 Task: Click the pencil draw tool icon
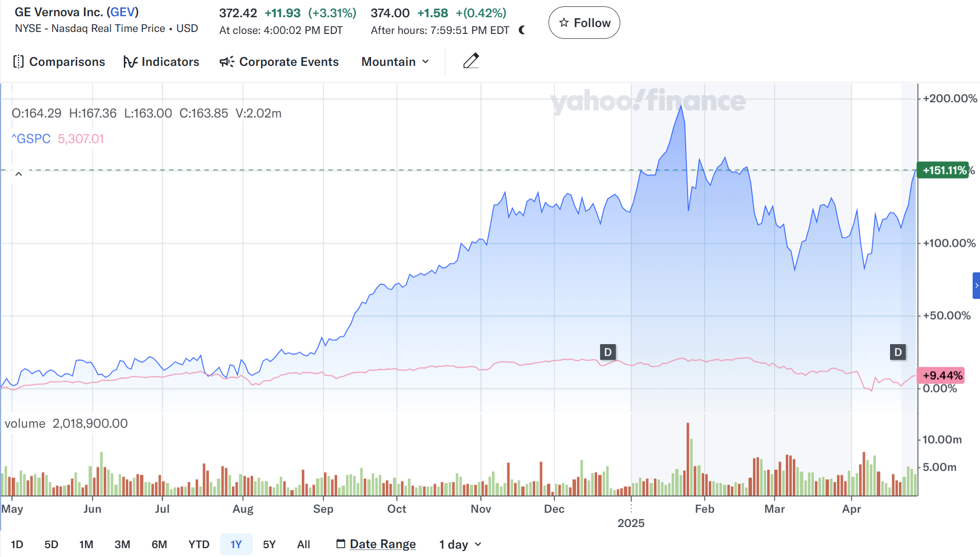(x=471, y=61)
